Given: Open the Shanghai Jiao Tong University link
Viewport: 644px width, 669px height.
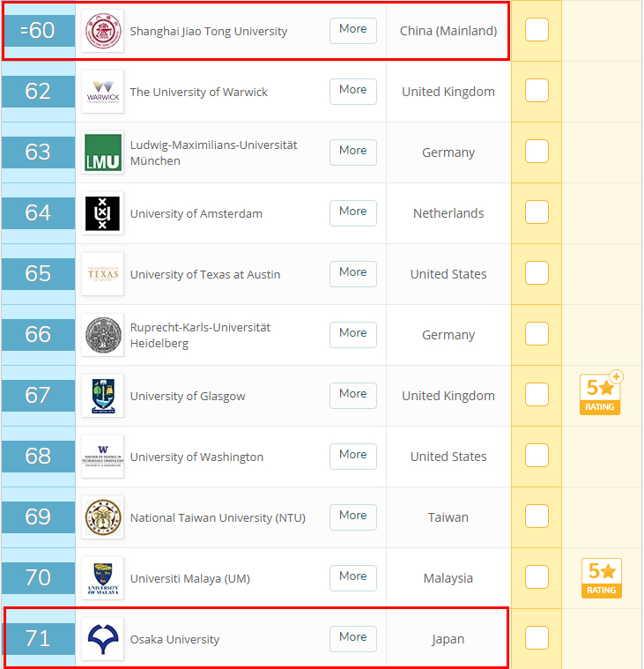Looking at the screenshot, I should [209, 31].
